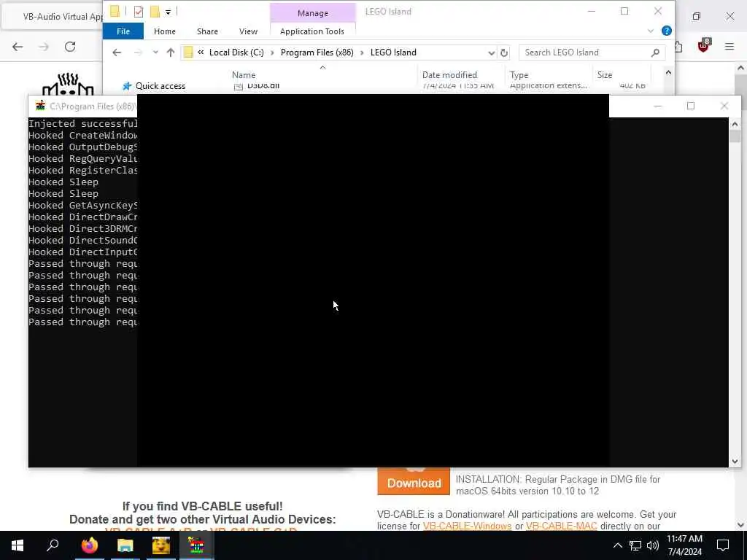Click uBlock shield extension icon in Firefox
This screenshot has height=560, width=747.
click(x=703, y=46)
